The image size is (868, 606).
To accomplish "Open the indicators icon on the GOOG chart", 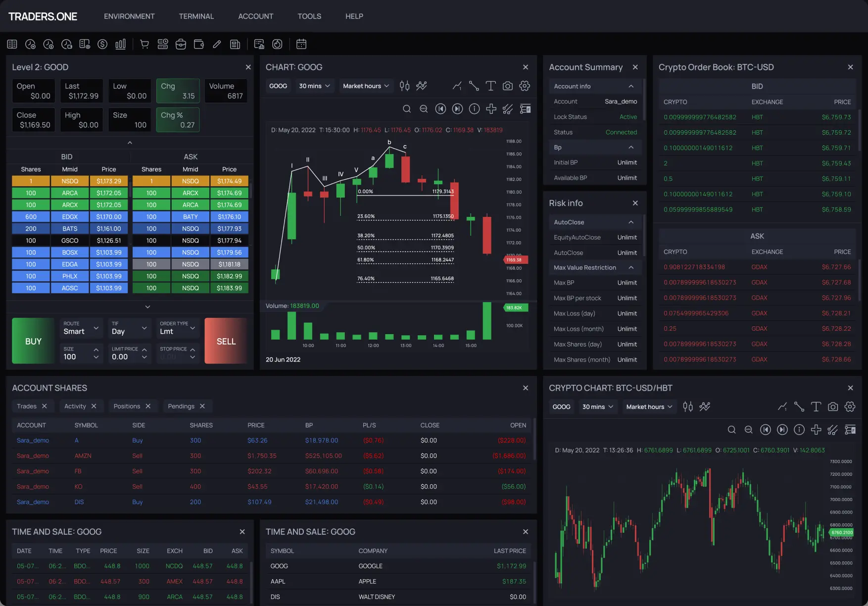I will [x=421, y=86].
